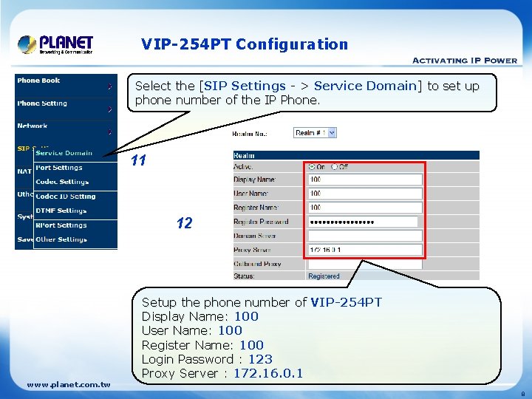Set Active radio to Off
The width and height of the screenshot is (532, 399).
tap(334, 166)
